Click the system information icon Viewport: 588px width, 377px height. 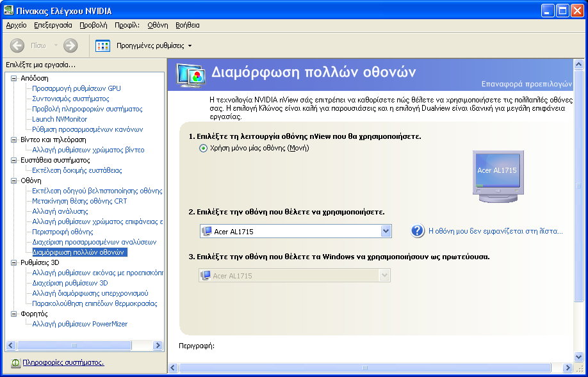tap(15, 363)
